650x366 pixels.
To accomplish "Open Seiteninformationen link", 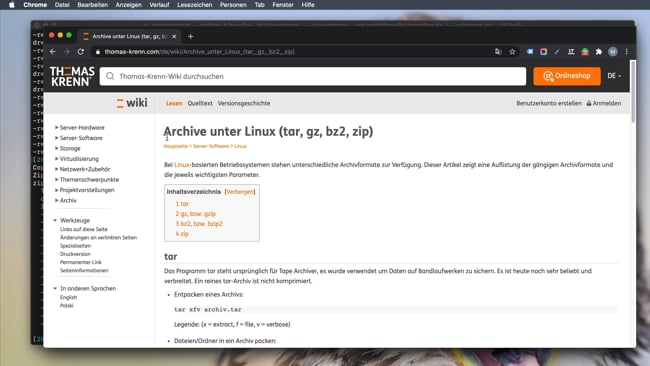I will (x=84, y=271).
